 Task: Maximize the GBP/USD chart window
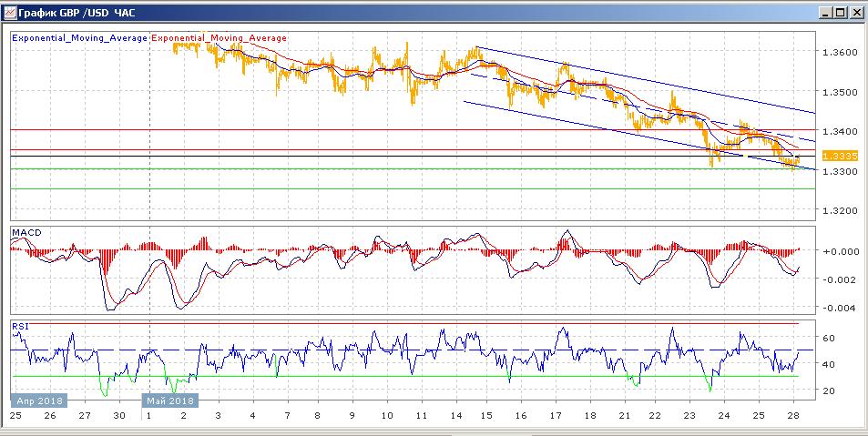click(x=841, y=12)
